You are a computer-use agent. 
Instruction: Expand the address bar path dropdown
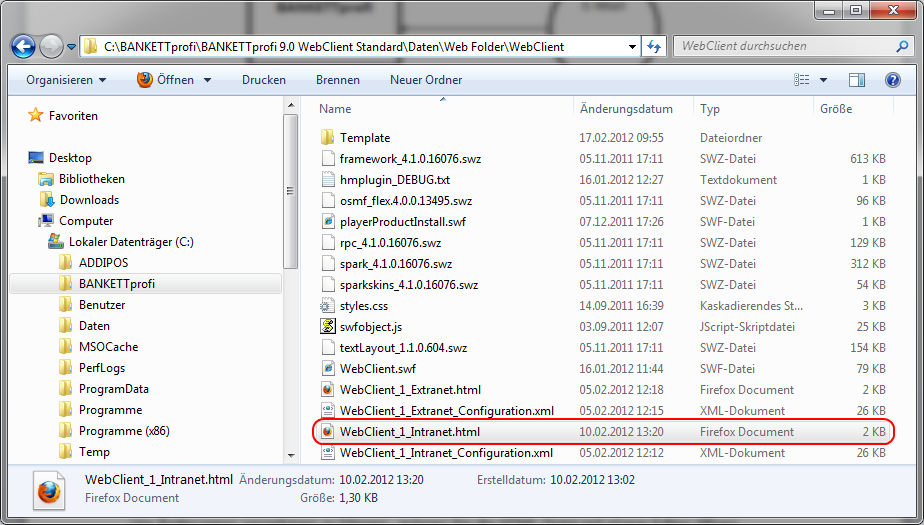pos(632,47)
